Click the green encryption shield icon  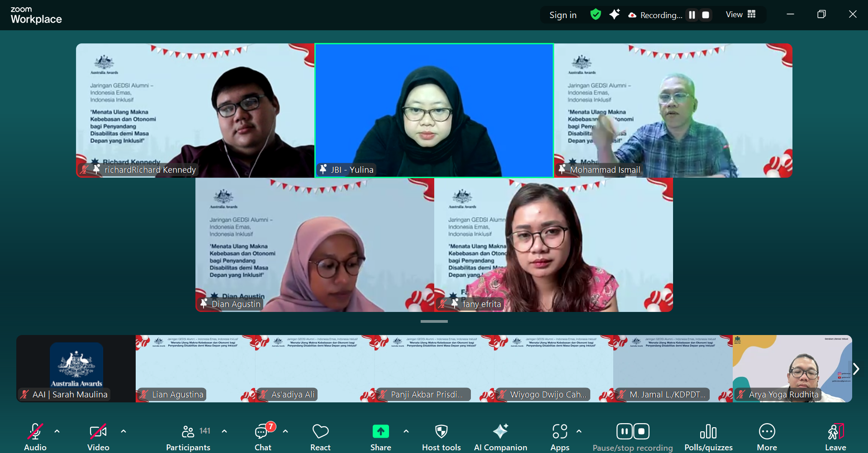pyautogui.click(x=596, y=14)
